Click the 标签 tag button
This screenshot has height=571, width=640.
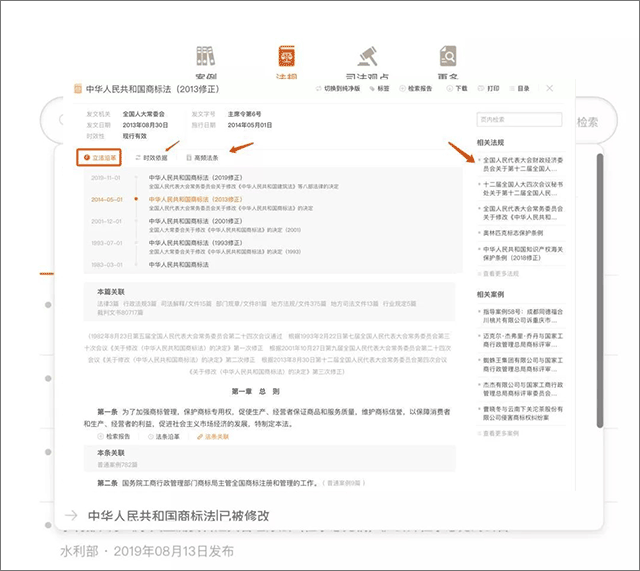382,89
